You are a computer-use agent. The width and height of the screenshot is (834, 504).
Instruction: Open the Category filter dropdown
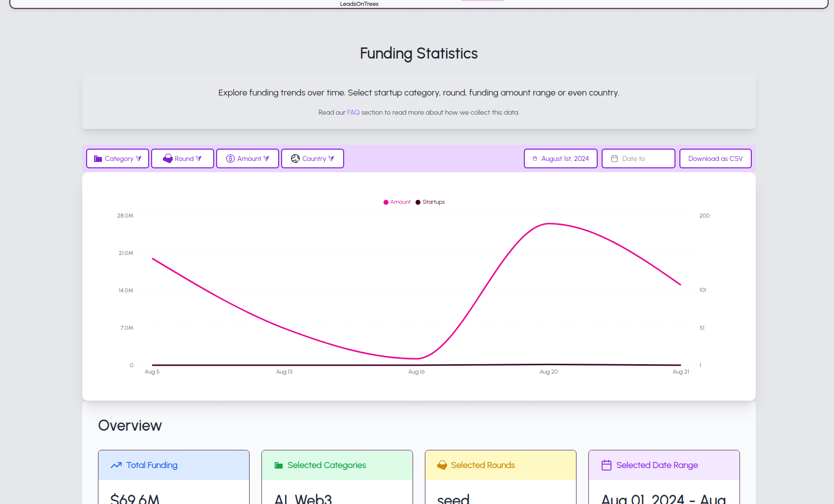pos(118,158)
